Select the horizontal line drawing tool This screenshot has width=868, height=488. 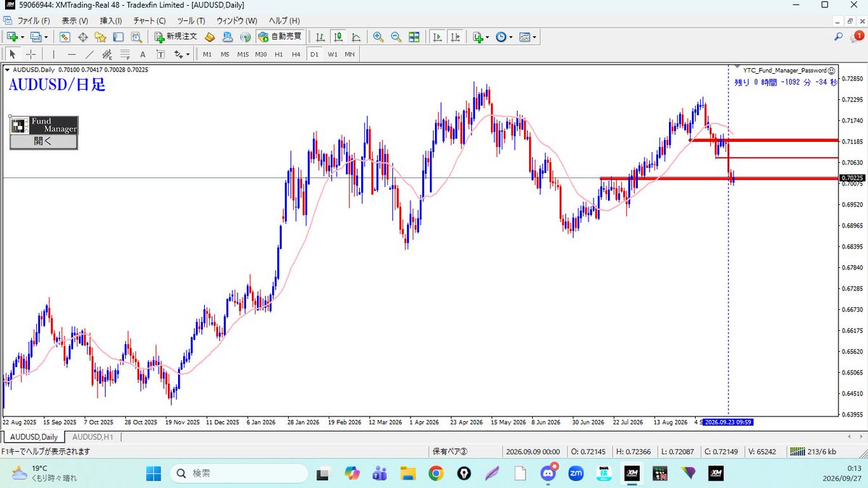click(72, 54)
